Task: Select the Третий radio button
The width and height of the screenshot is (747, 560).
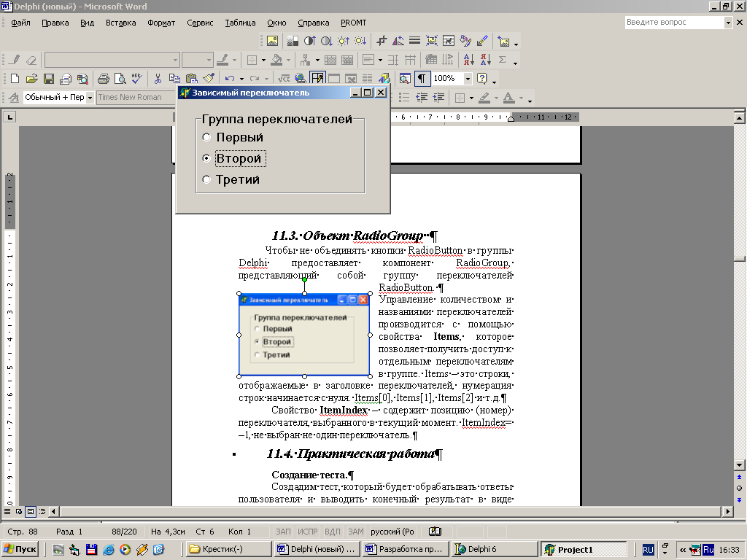Action: (x=206, y=179)
